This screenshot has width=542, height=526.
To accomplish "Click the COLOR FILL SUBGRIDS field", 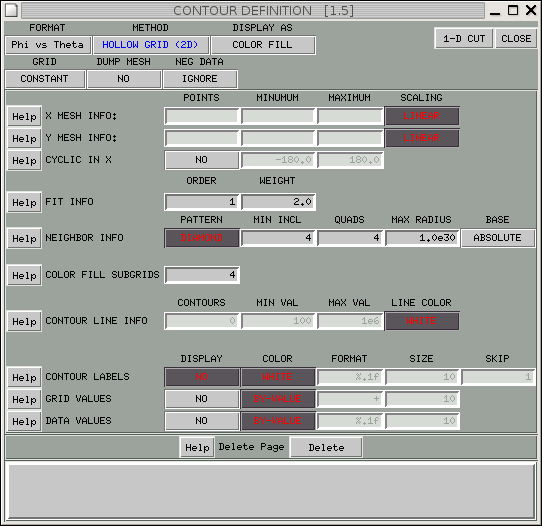I will tap(202, 275).
